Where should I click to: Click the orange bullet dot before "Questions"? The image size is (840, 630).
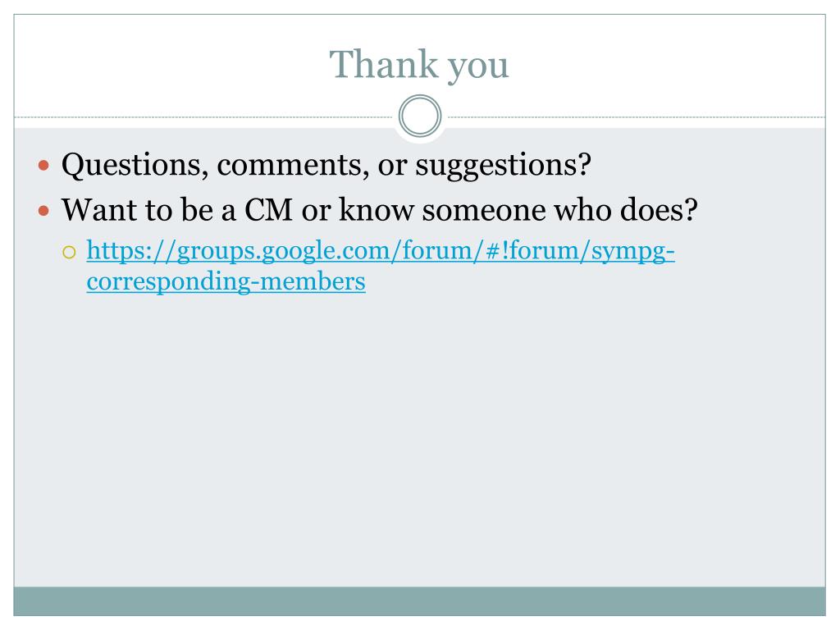coord(44,165)
